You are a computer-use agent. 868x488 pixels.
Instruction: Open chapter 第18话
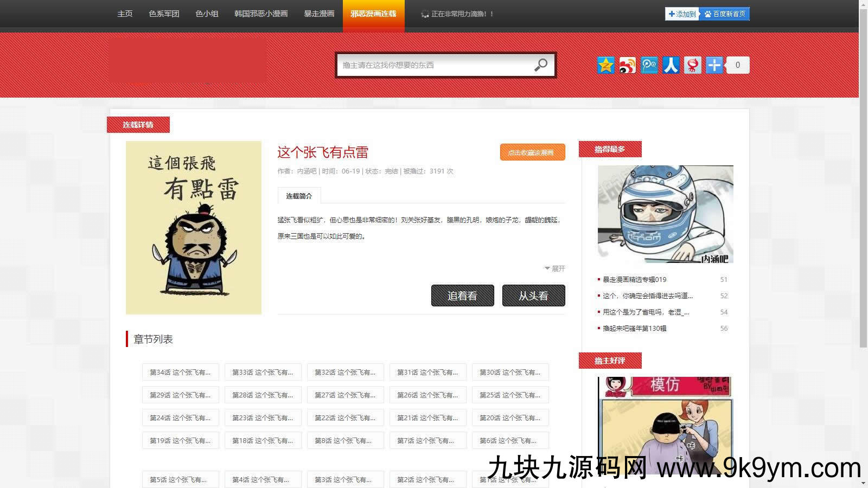[263, 441]
